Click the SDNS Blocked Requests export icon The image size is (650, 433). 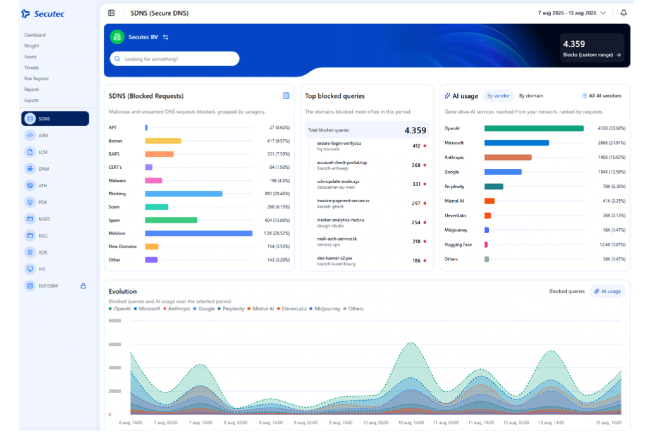286,96
